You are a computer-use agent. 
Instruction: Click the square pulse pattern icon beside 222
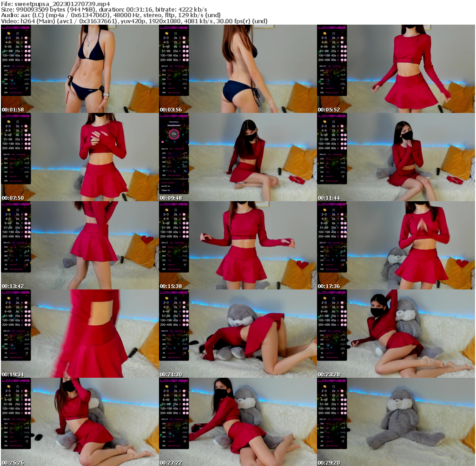click(x=26, y=84)
